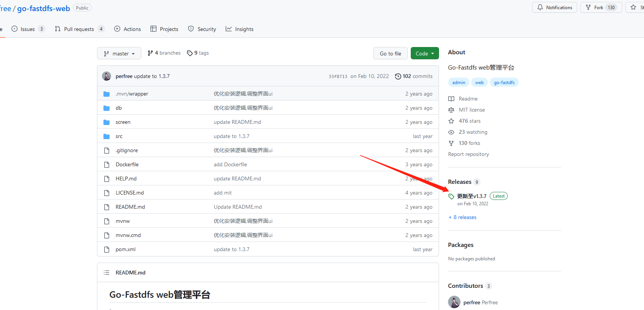The width and height of the screenshot is (644, 310).
Task: Click the tag icon beside 9 tags
Action: pyautogui.click(x=190, y=53)
